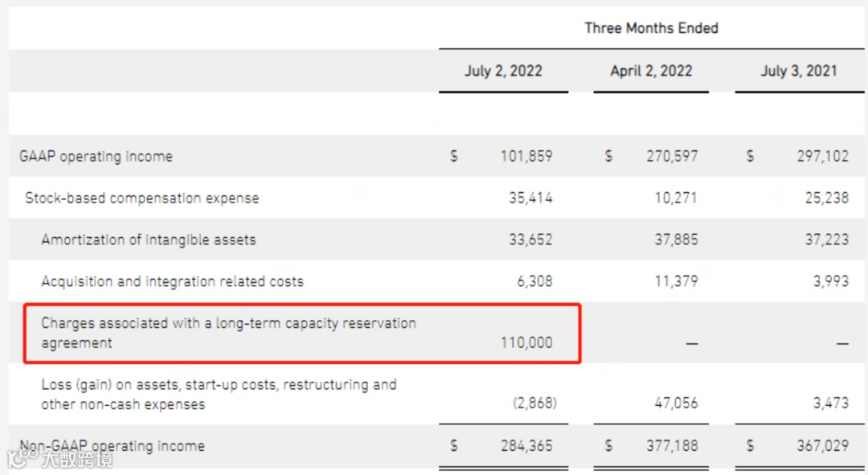
Task: Click the watermark logo icon at bottom left
Action: tap(23, 458)
